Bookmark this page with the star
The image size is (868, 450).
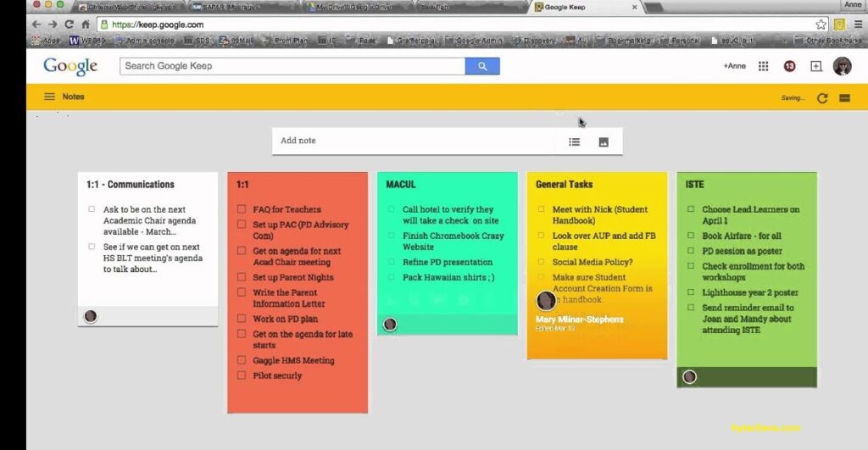[x=821, y=25]
